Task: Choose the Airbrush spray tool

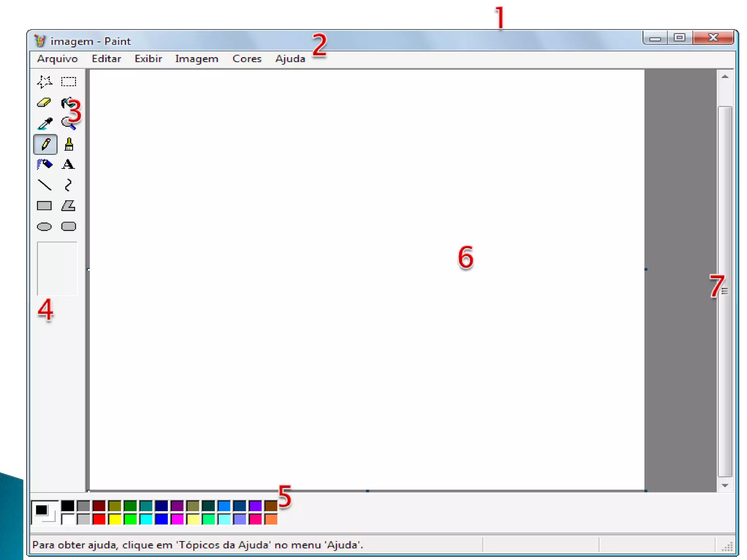Action: coord(44,165)
